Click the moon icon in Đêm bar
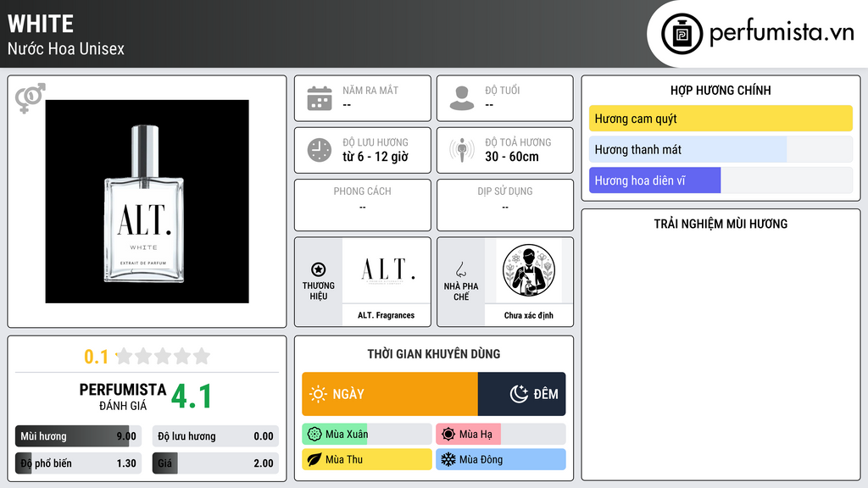 (519, 394)
